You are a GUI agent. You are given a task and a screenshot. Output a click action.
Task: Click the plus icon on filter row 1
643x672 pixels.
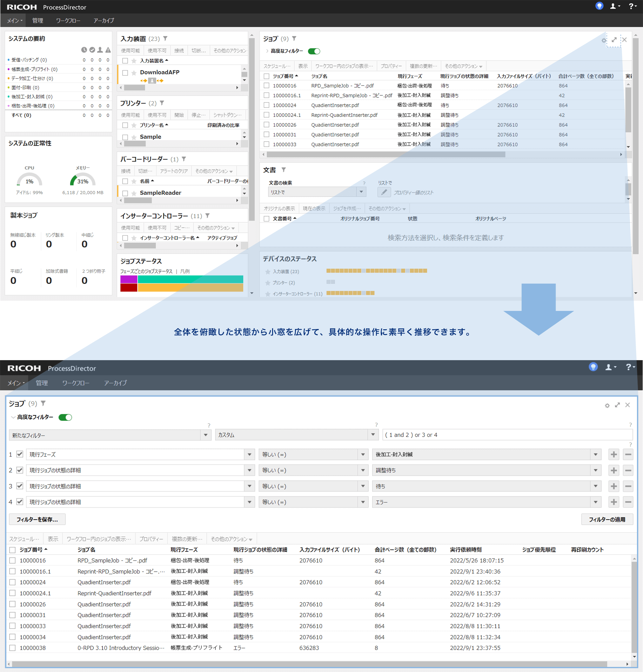click(x=613, y=455)
